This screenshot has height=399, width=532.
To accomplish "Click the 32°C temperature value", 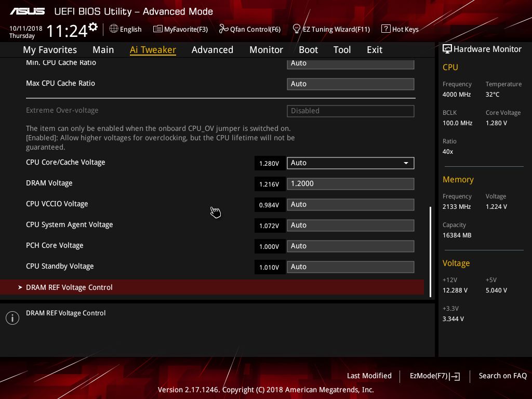I will tap(493, 95).
